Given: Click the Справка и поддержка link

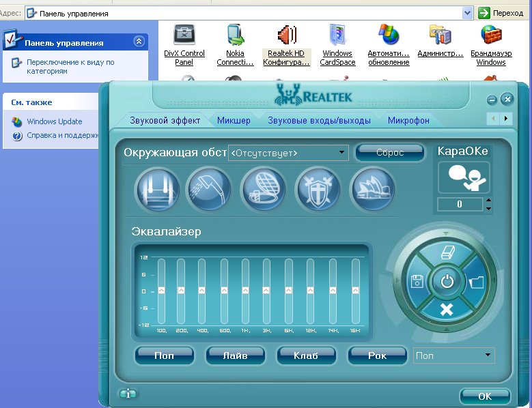Looking at the screenshot, I should click(x=62, y=135).
